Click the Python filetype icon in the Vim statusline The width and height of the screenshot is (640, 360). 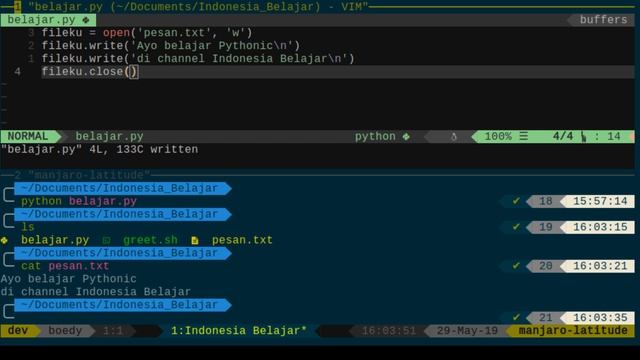[x=406, y=137]
